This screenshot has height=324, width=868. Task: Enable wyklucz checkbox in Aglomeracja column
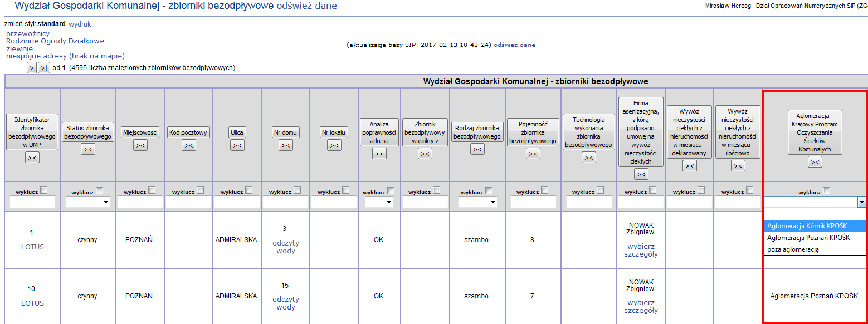(x=827, y=191)
